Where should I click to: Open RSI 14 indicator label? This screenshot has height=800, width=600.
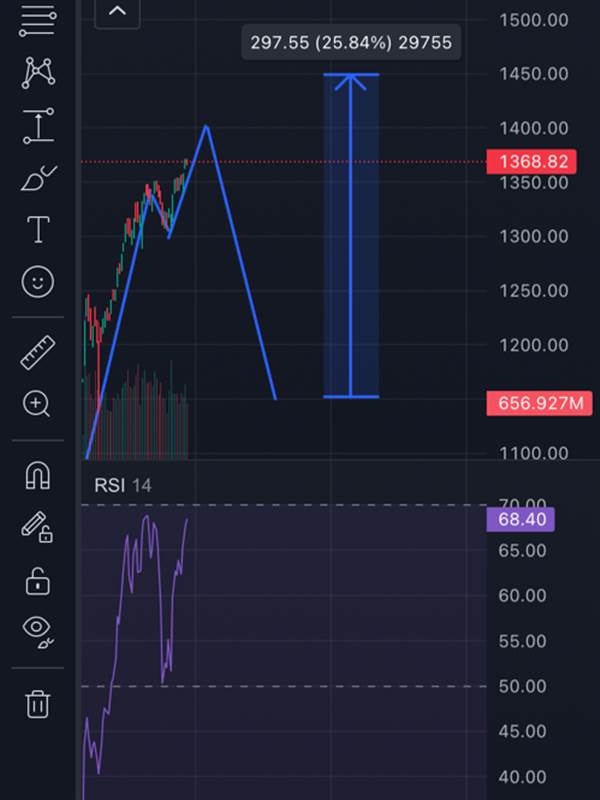tap(122, 485)
